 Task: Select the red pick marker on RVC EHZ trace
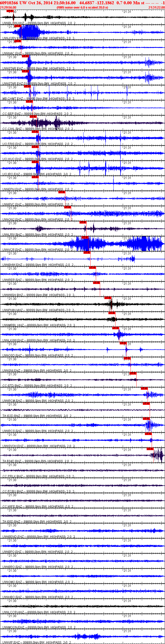pos(62,192)
